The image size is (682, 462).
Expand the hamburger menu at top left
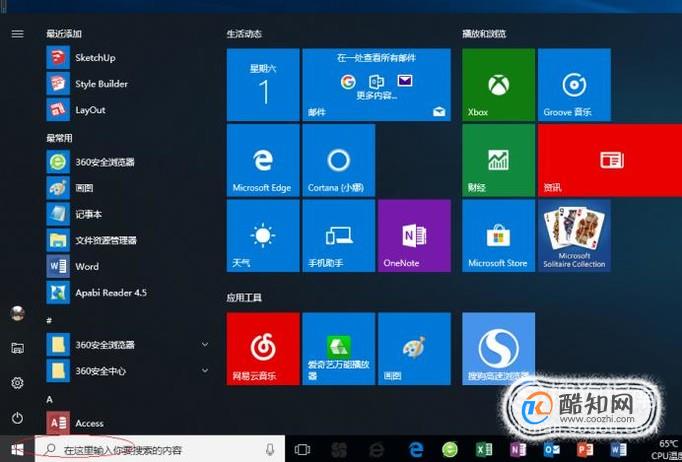(17, 34)
